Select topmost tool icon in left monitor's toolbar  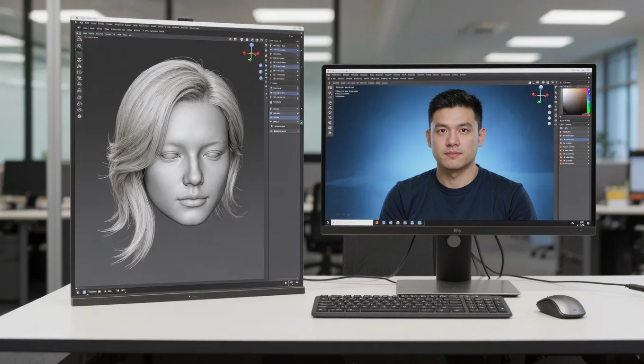point(79,39)
